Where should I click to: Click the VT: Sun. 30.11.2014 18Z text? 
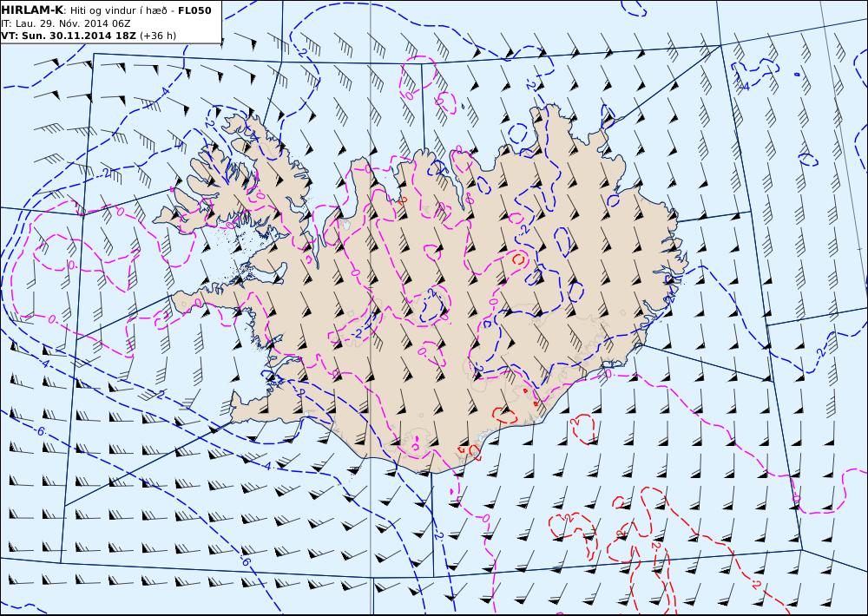coord(69,36)
